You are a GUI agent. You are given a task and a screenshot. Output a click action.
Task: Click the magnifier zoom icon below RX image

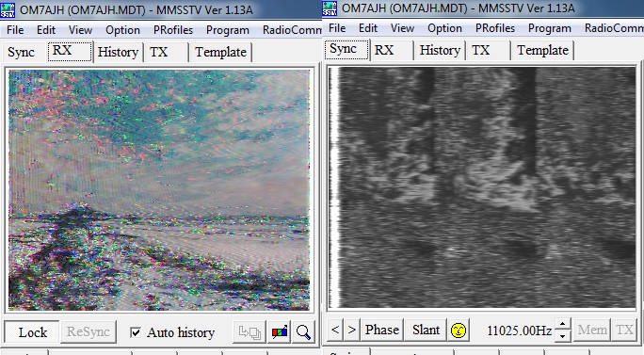303,331
